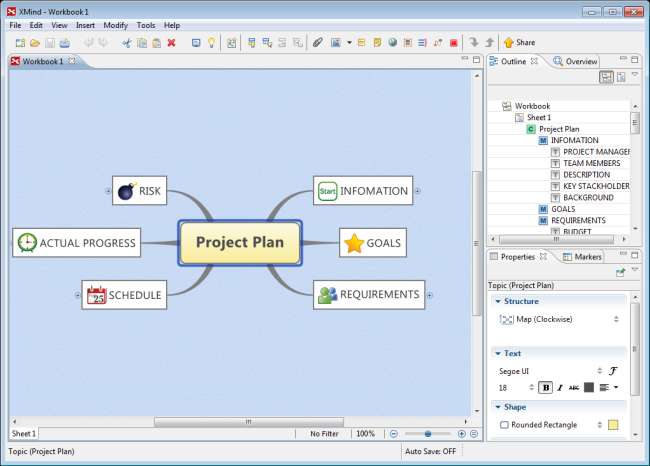Click the Drill Down arrow icon

473,42
